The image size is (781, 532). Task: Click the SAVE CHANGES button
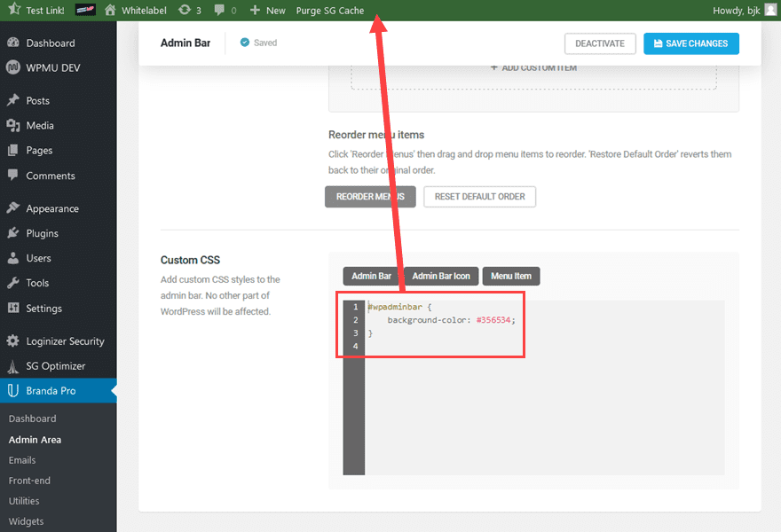[x=690, y=43]
